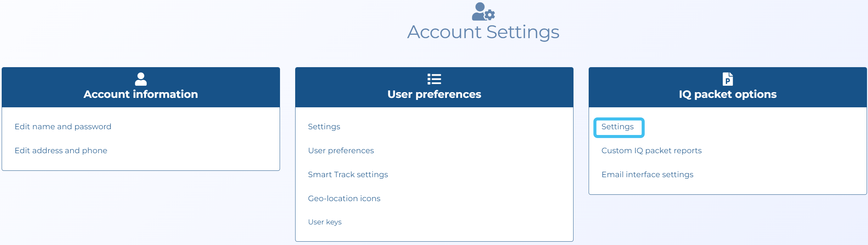Screen dimensions: 868x245
Task: Click the Account Settings user-gear icon
Action: 483,12
